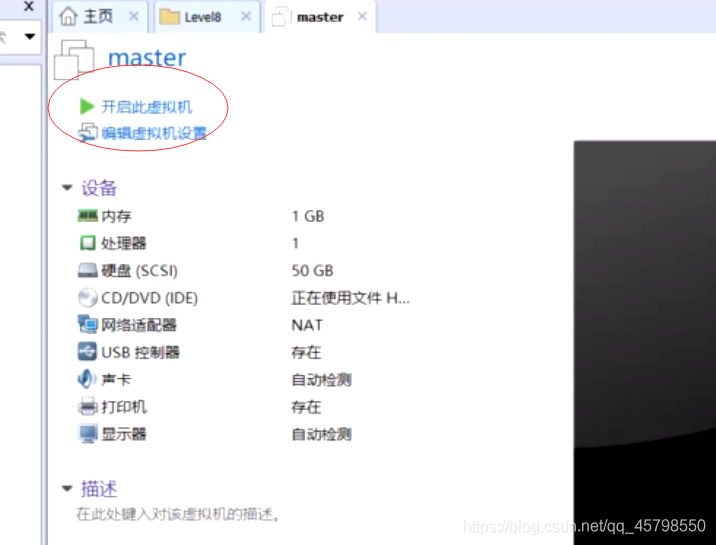
Task: Select the network adapter icon
Action: click(88, 325)
